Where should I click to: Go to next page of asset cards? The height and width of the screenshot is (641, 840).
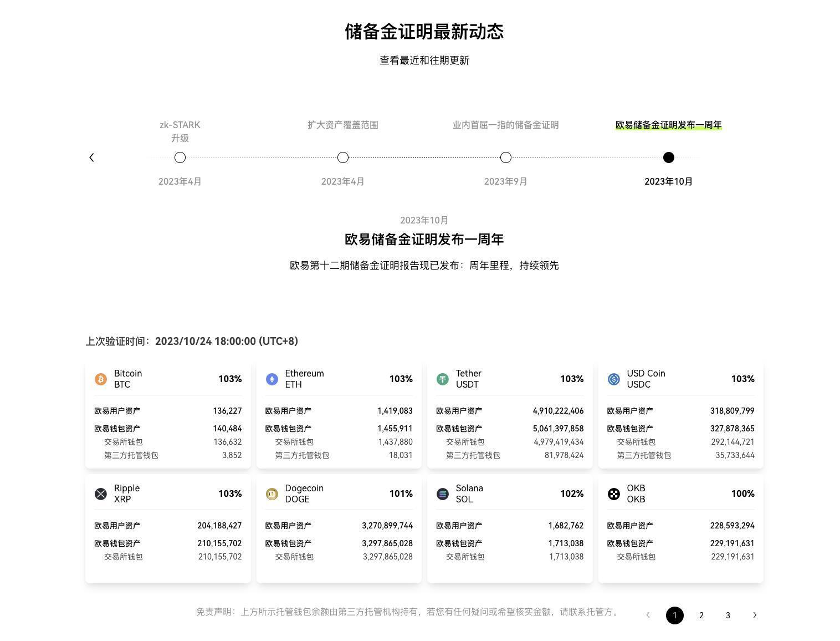click(755, 615)
